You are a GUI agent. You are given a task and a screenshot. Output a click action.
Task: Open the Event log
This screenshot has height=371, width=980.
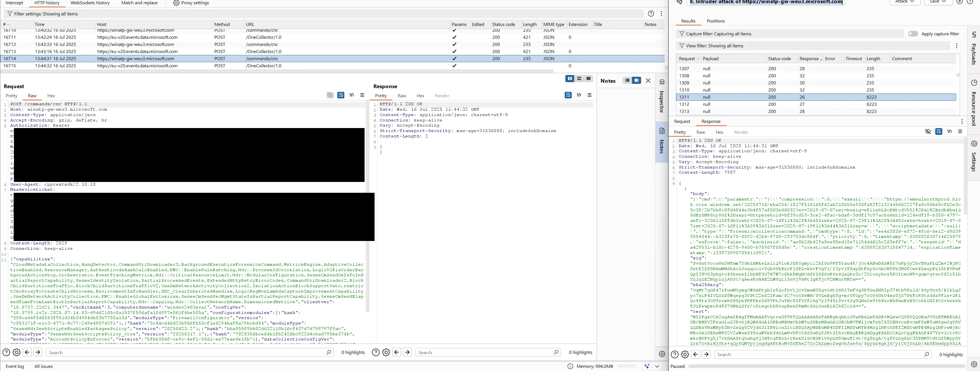click(15, 366)
